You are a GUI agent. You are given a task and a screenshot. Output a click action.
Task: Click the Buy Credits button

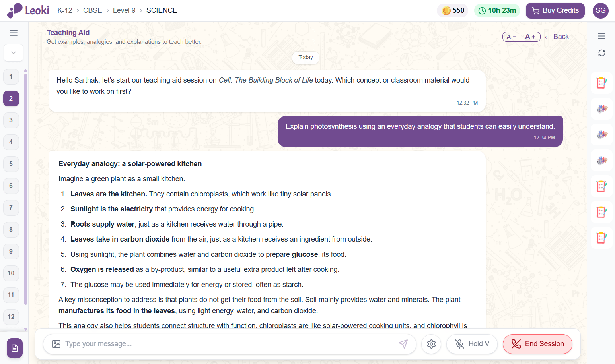point(555,11)
